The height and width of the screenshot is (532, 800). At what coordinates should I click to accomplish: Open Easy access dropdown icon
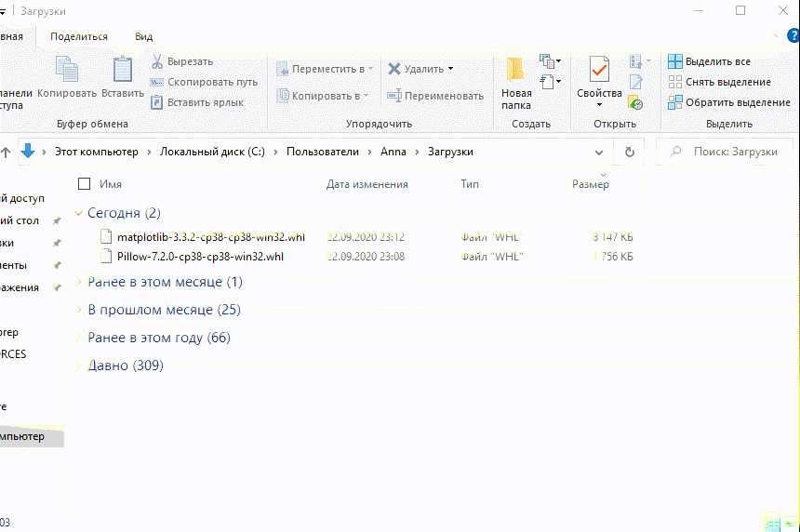coord(550,82)
